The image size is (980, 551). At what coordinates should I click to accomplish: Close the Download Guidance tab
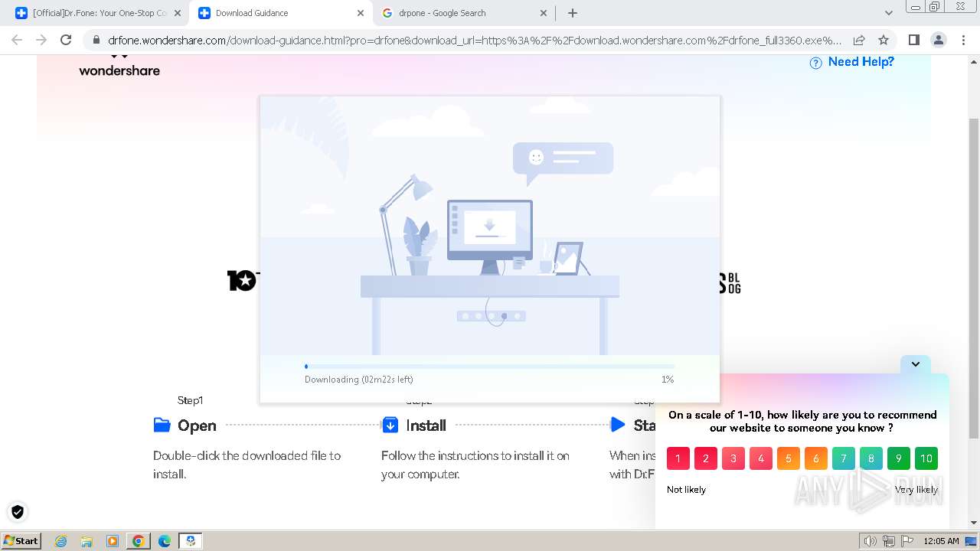click(x=361, y=13)
